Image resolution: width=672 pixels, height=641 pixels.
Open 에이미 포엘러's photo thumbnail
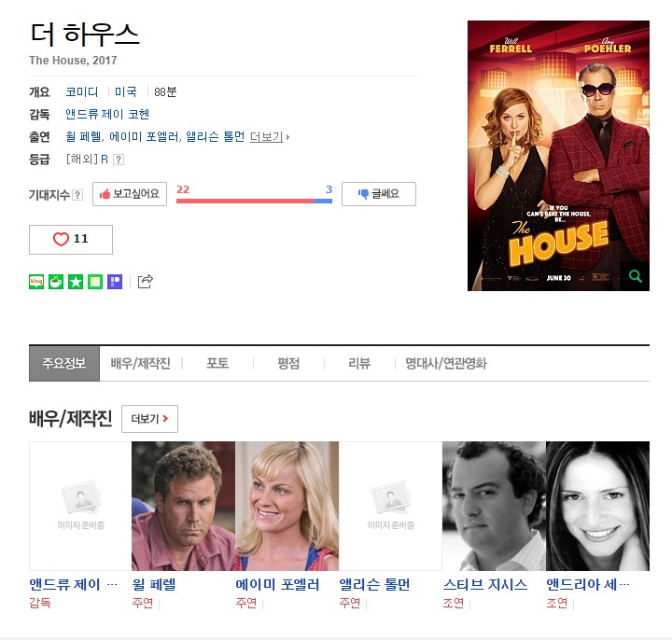(287, 506)
